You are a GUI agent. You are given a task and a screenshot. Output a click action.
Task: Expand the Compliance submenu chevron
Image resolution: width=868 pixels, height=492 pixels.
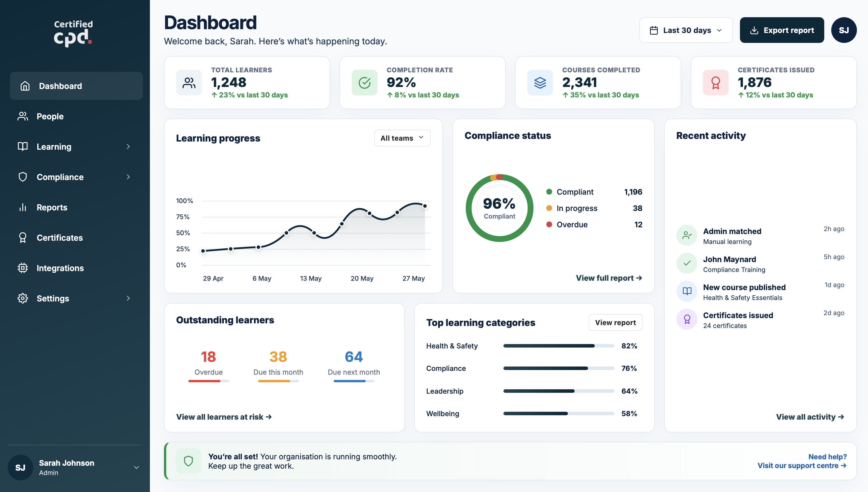click(128, 177)
